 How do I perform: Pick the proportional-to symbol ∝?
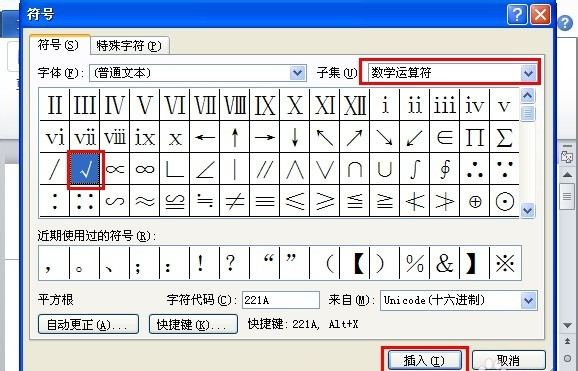115,169
